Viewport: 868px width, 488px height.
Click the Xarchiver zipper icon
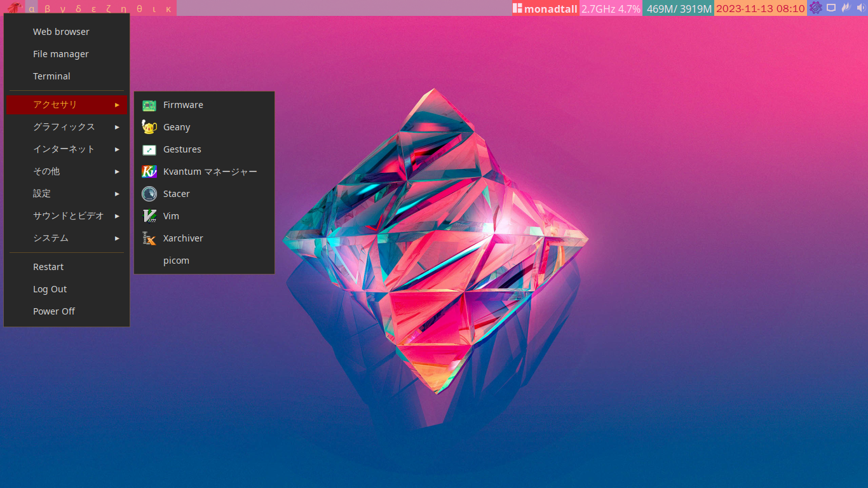click(x=149, y=238)
